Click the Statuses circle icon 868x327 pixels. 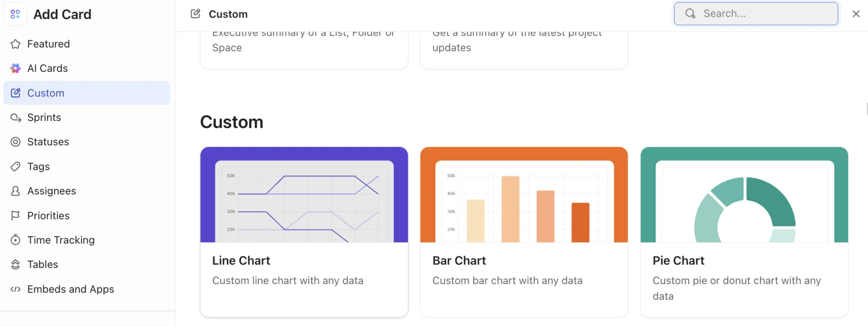[15, 142]
